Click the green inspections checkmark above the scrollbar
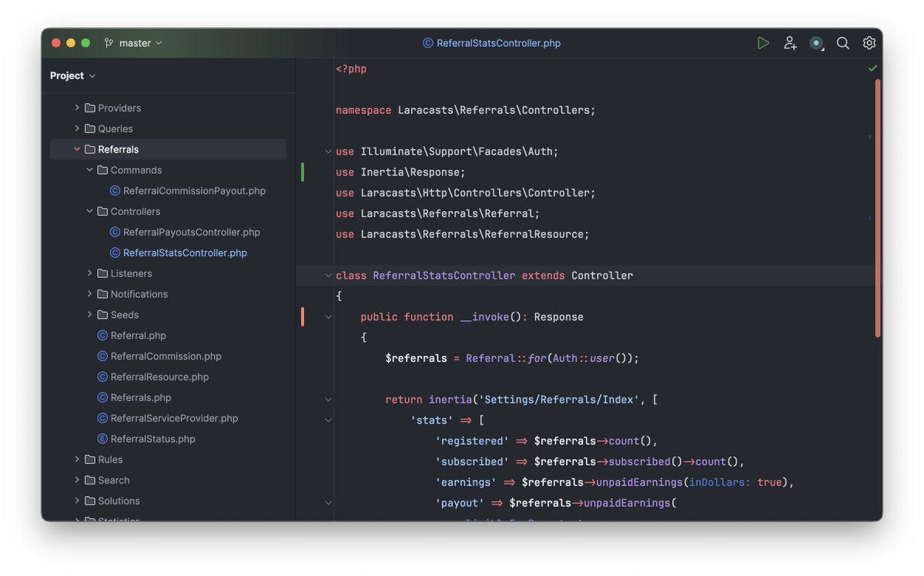This screenshot has height=576, width=924. [872, 68]
